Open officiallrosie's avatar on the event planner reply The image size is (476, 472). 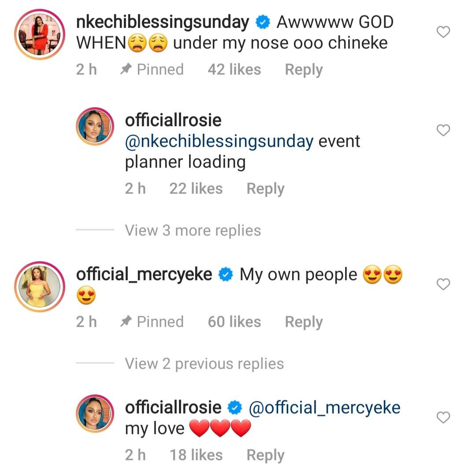pyautogui.click(x=96, y=126)
